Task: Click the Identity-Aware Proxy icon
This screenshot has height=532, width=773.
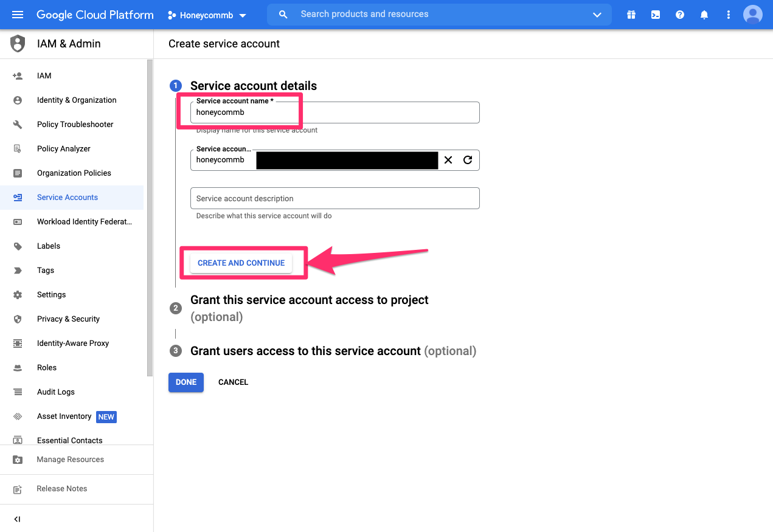Action: [18, 344]
